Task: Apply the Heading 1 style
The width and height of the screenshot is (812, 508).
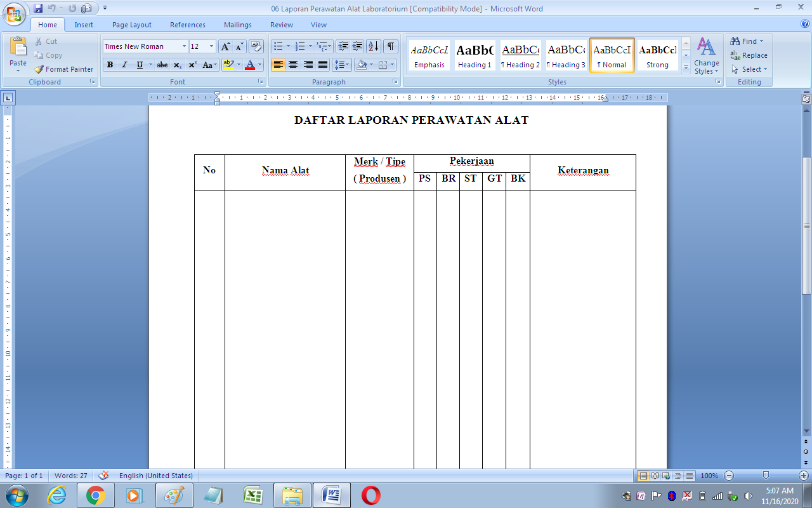Action: (474, 55)
